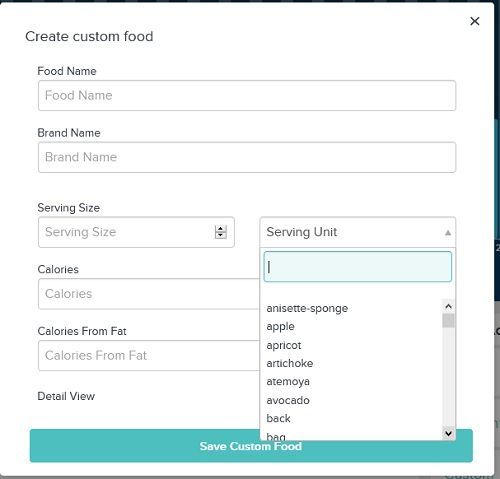
Task: Click the Calories input field
Action: [x=149, y=294]
